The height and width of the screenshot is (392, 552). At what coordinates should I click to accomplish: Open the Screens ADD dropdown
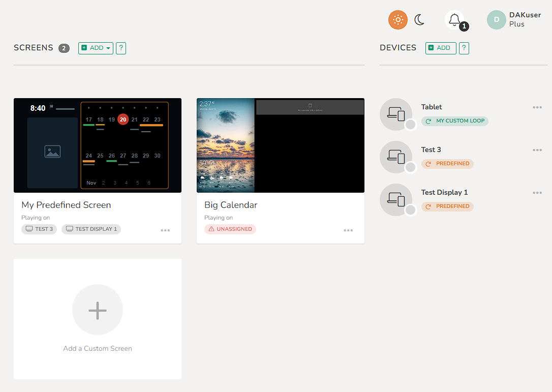coord(96,48)
